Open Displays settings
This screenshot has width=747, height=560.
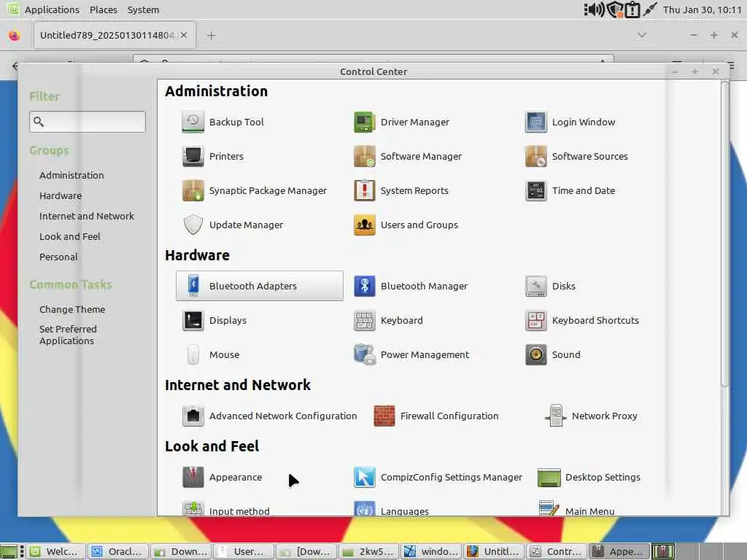214,320
